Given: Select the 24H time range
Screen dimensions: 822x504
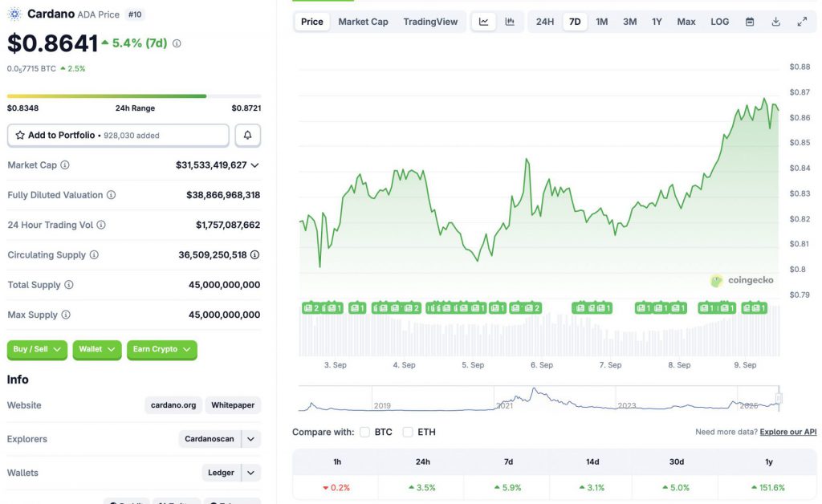Looking at the screenshot, I should (545, 22).
